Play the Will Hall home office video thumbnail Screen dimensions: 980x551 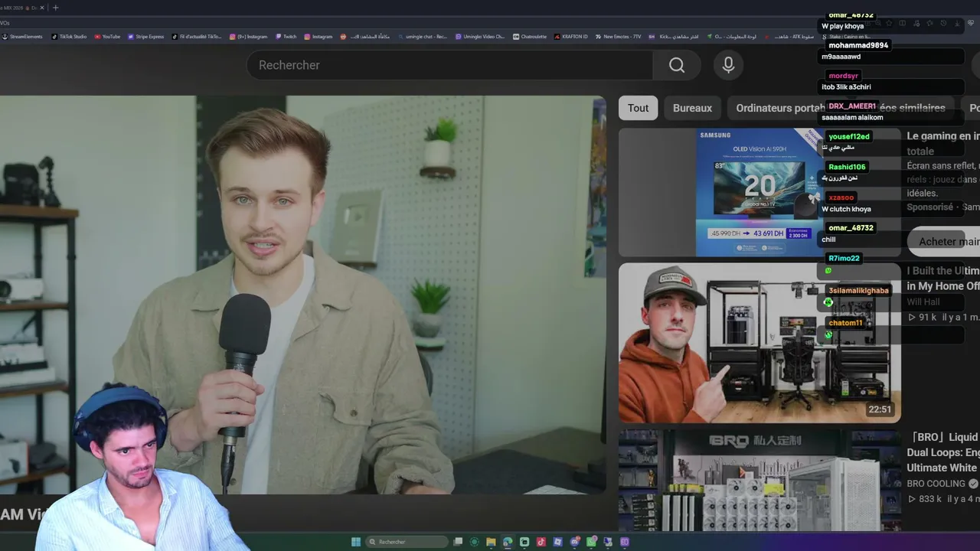click(759, 343)
